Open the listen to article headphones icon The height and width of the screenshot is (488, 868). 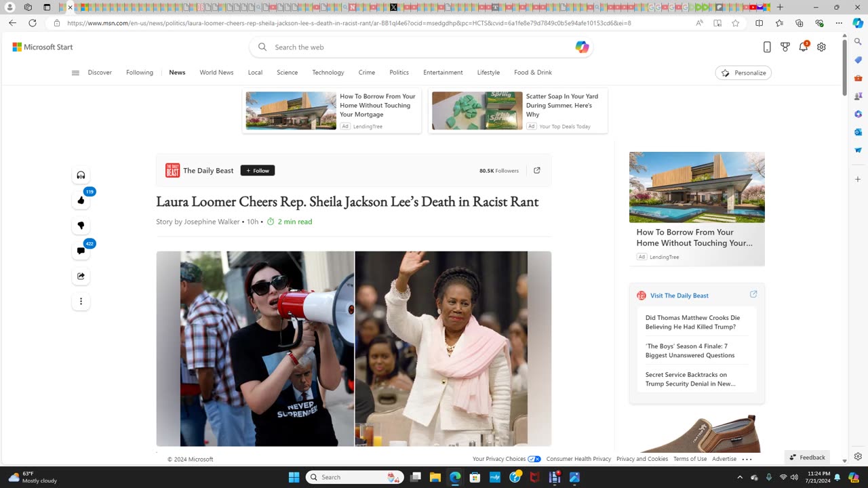(x=81, y=175)
